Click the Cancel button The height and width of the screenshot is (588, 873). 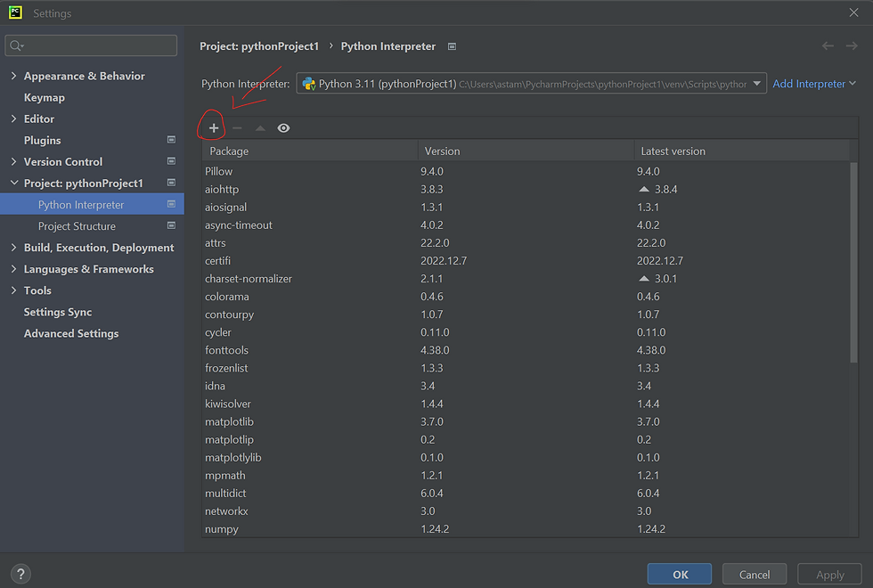(755, 574)
